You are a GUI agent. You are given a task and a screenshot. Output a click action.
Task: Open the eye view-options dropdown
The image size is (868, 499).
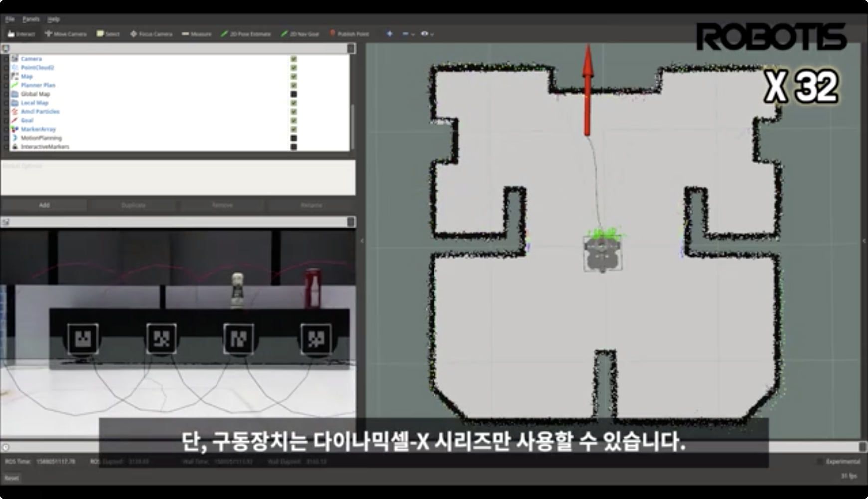coord(427,34)
